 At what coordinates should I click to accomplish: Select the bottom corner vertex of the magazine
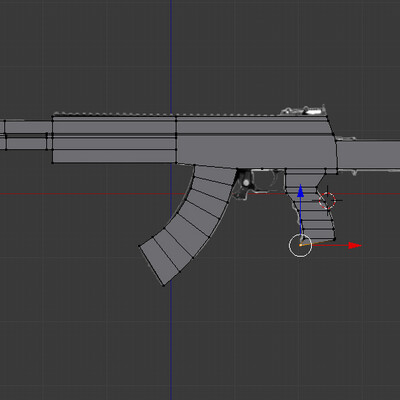(163, 285)
